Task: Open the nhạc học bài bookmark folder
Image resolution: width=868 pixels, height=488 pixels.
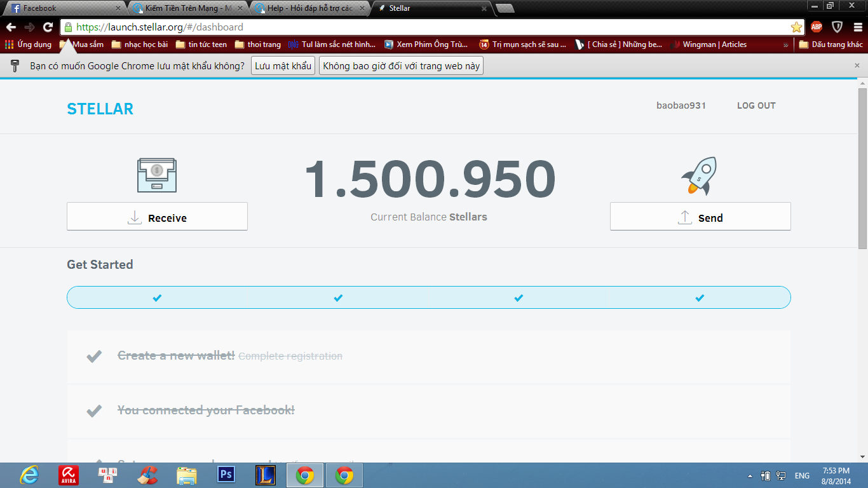Action: click(139, 44)
